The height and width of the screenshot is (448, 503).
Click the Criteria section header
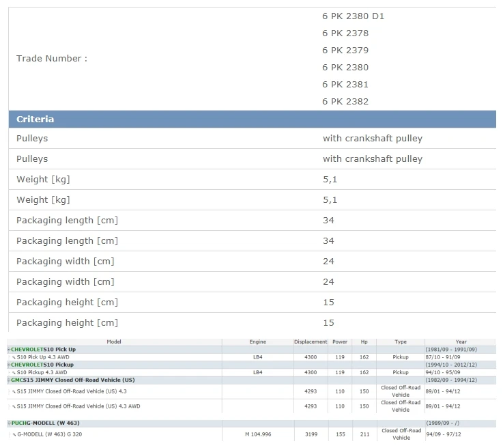point(253,120)
